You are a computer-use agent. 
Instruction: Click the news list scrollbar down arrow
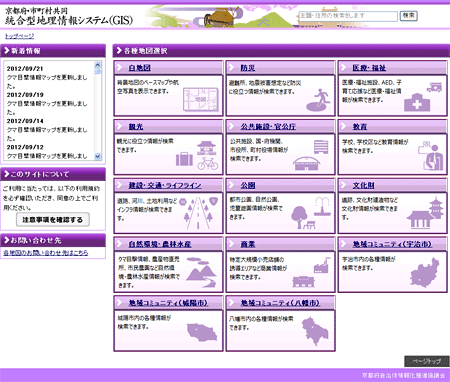pos(98,156)
